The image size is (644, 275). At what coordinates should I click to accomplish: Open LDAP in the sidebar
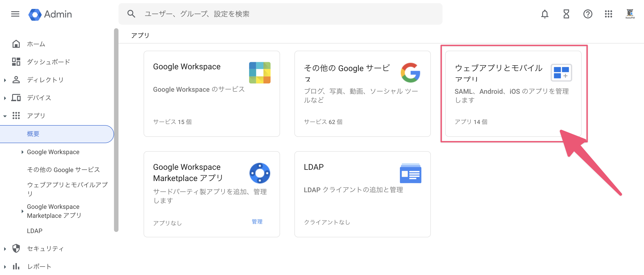pyautogui.click(x=35, y=231)
